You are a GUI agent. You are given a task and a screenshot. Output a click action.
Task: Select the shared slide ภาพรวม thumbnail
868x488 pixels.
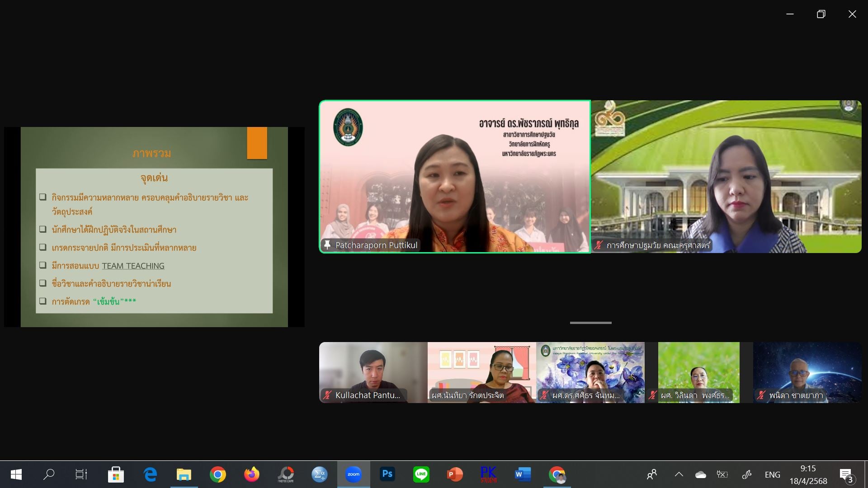pos(154,227)
